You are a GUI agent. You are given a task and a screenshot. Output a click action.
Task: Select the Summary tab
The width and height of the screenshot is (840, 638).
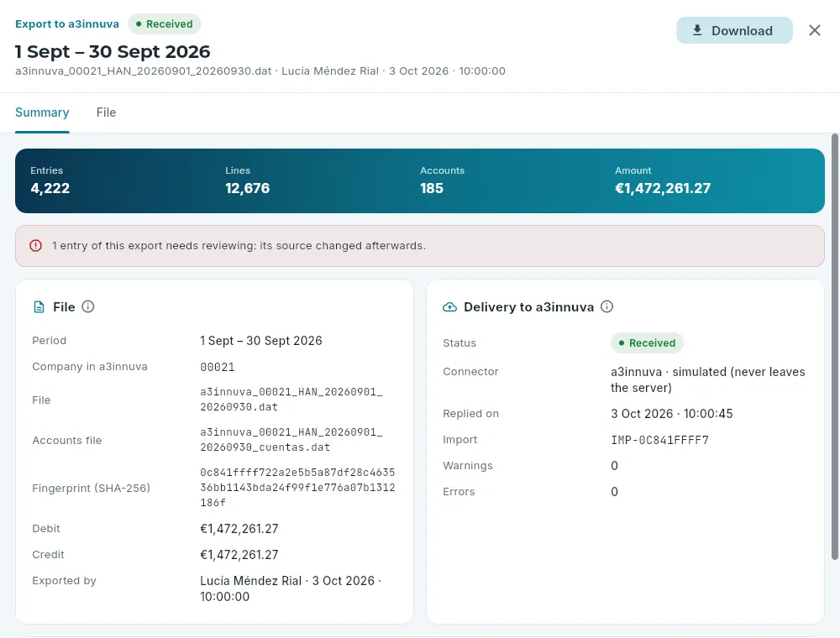point(42,112)
